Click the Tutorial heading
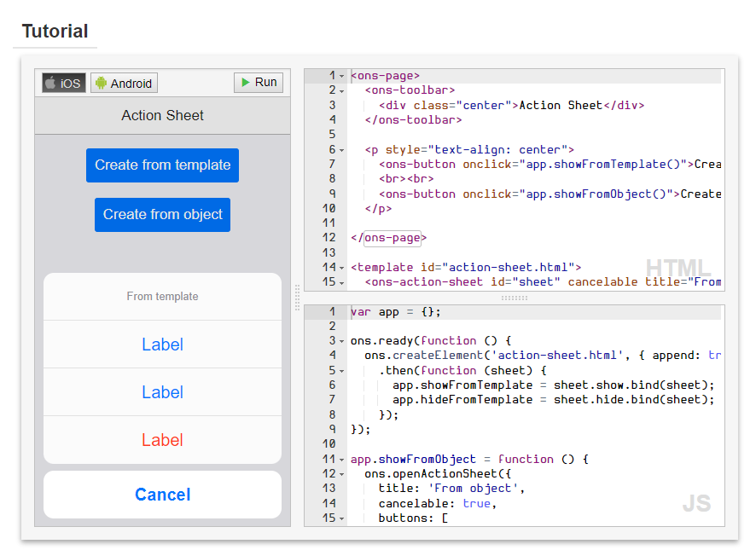Screen dimensions: 756x550 [55, 32]
